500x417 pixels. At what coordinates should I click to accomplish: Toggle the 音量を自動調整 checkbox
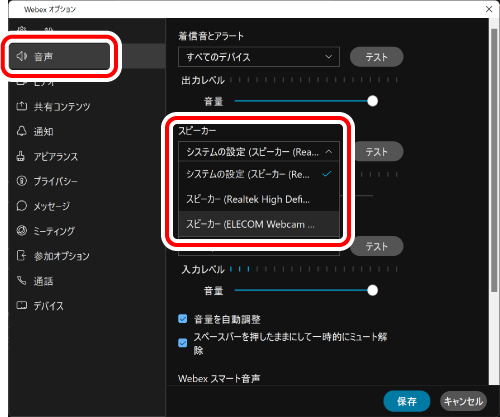pos(183,319)
